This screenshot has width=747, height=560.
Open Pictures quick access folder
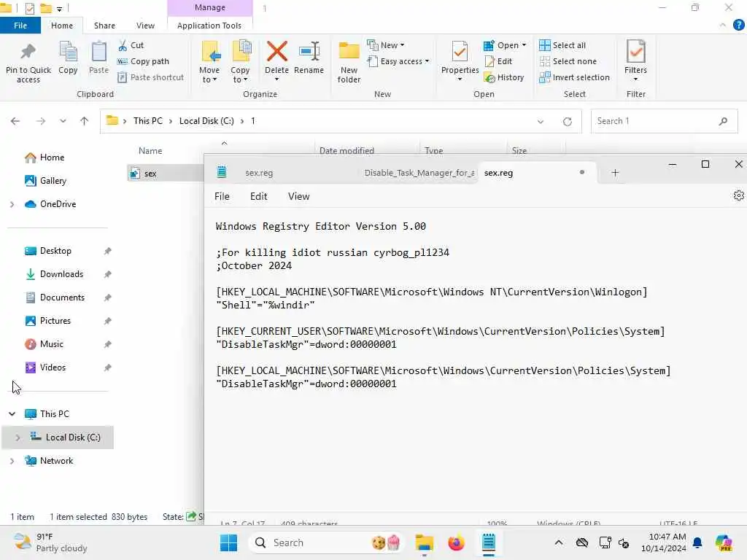pos(55,321)
